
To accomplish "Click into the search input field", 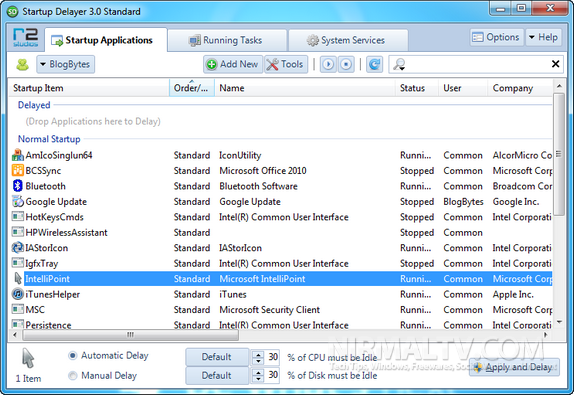I will coord(476,64).
